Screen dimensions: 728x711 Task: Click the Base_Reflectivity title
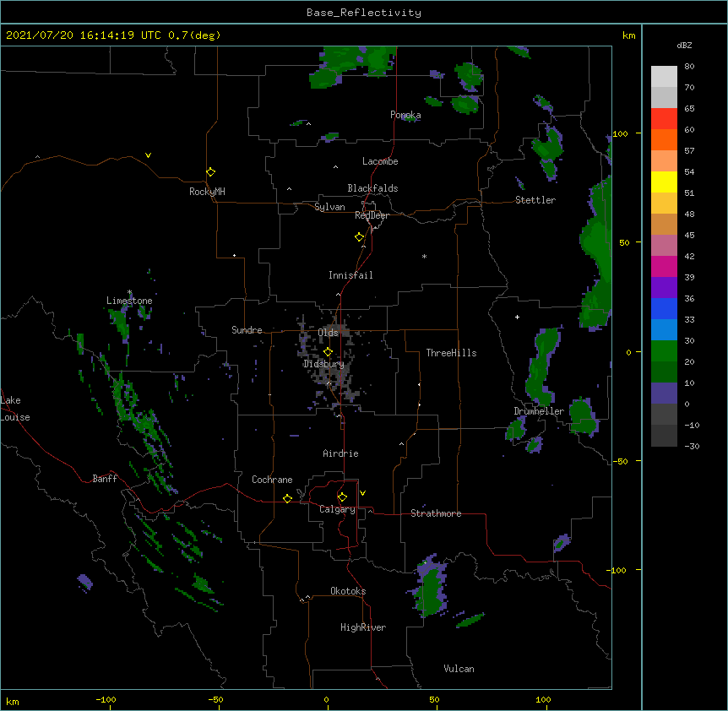364,13
